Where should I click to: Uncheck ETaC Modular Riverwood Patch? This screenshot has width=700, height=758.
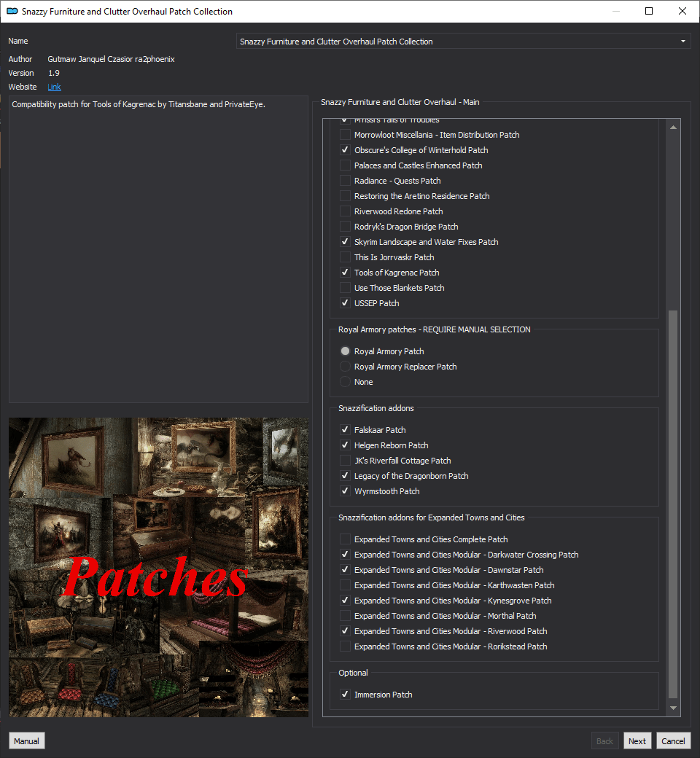coord(345,631)
